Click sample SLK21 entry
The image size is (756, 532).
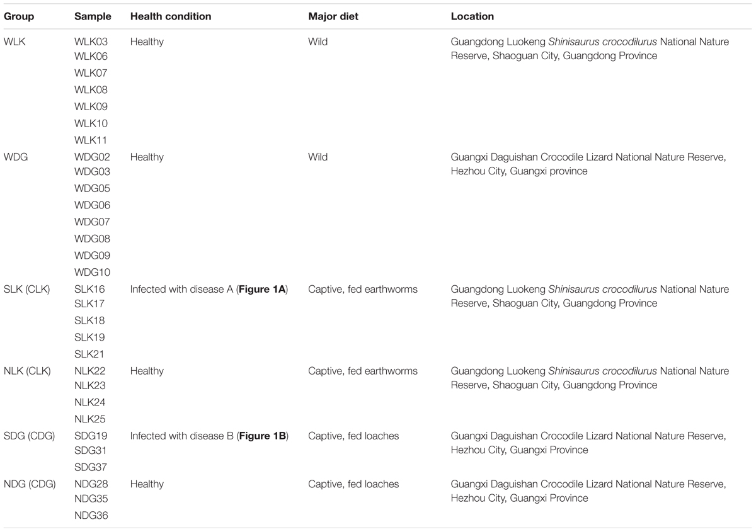point(89,354)
